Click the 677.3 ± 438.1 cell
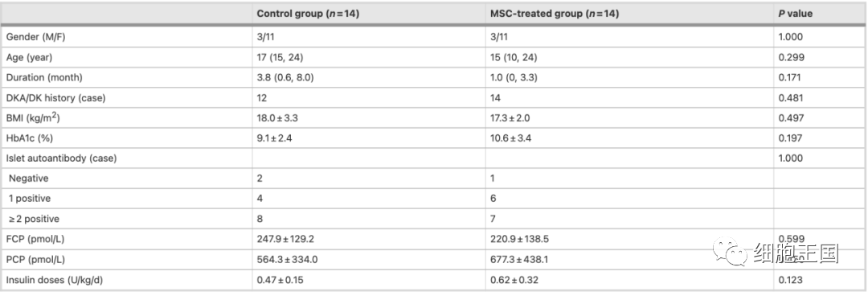Viewport: 868px width, 292px height. pyautogui.click(x=520, y=259)
